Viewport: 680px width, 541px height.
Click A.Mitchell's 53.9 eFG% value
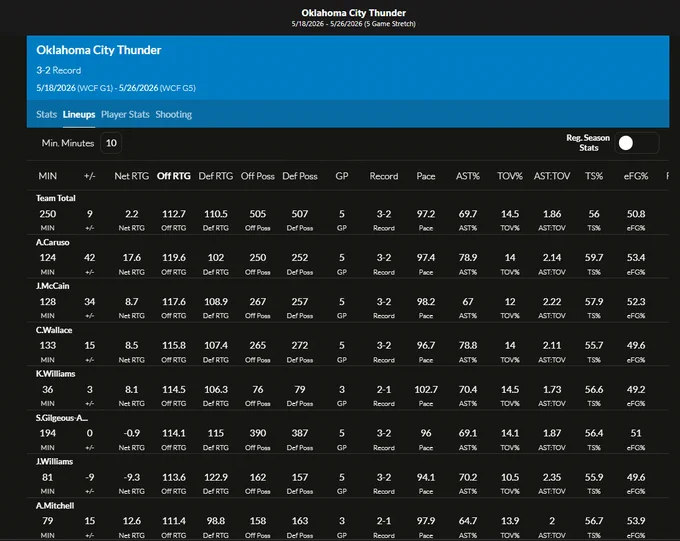636,521
